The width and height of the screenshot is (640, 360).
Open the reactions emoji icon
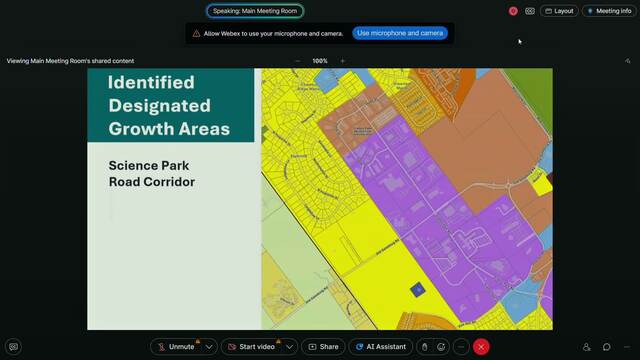pyautogui.click(x=441, y=347)
